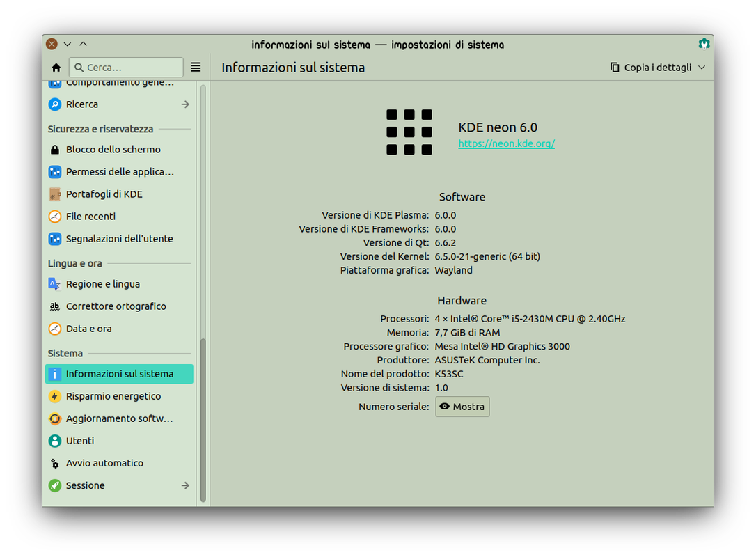
Task: Open Ricerca settings icon
Action: click(x=55, y=104)
